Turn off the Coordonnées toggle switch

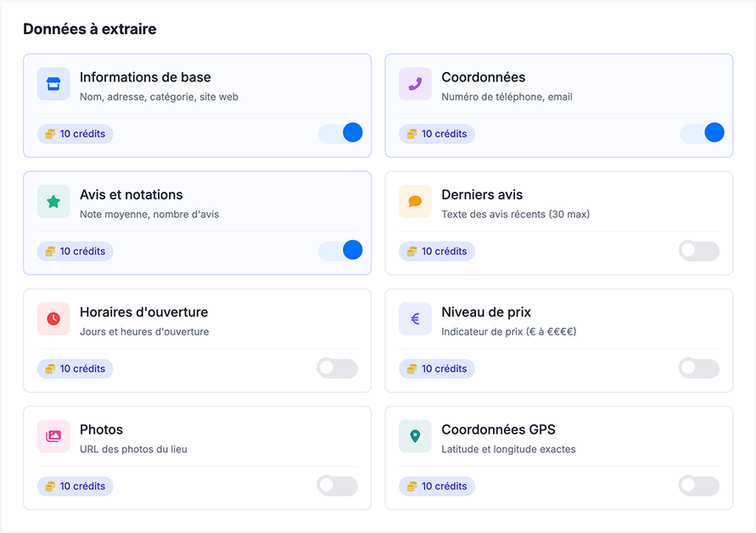[x=702, y=132]
